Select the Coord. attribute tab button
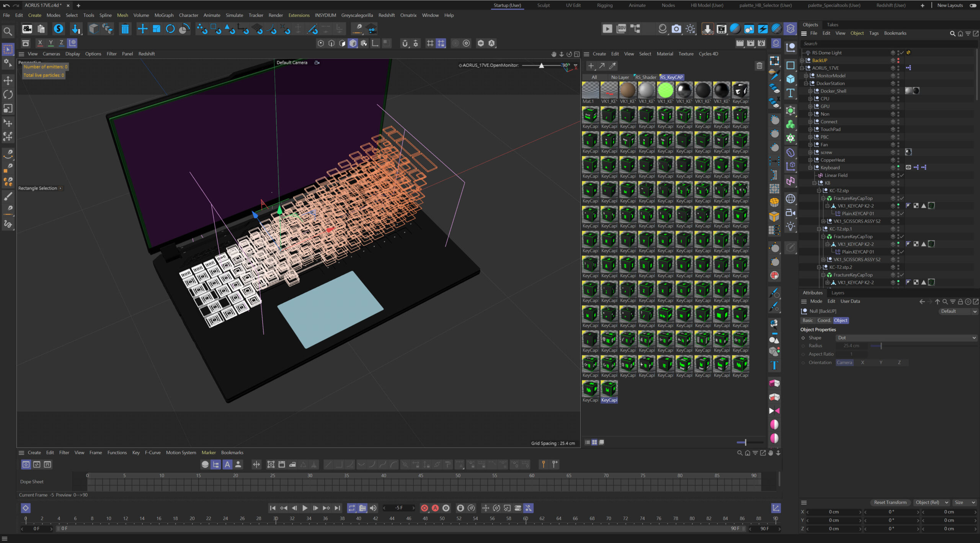Viewport: 980px width, 543px height. coord(824,321)
